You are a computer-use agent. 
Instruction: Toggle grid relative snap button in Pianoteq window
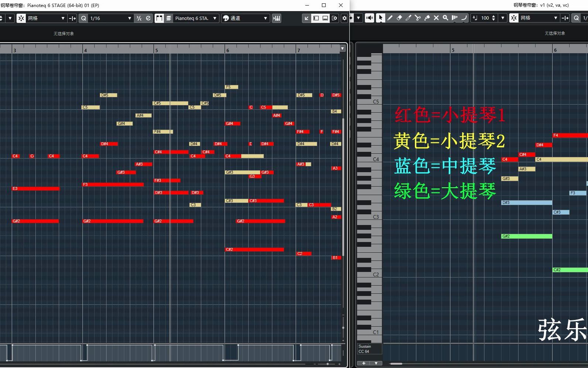72,18
